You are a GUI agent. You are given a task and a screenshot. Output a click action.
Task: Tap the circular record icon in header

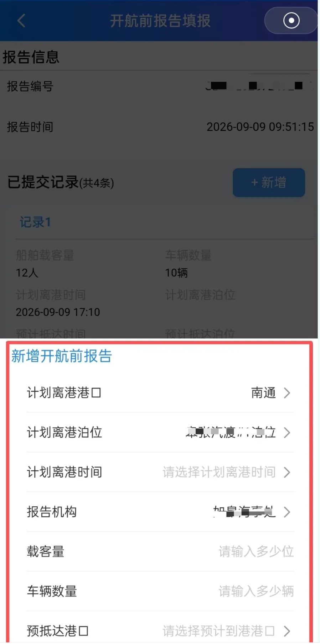pyautogui.click(x=291, y=21)
